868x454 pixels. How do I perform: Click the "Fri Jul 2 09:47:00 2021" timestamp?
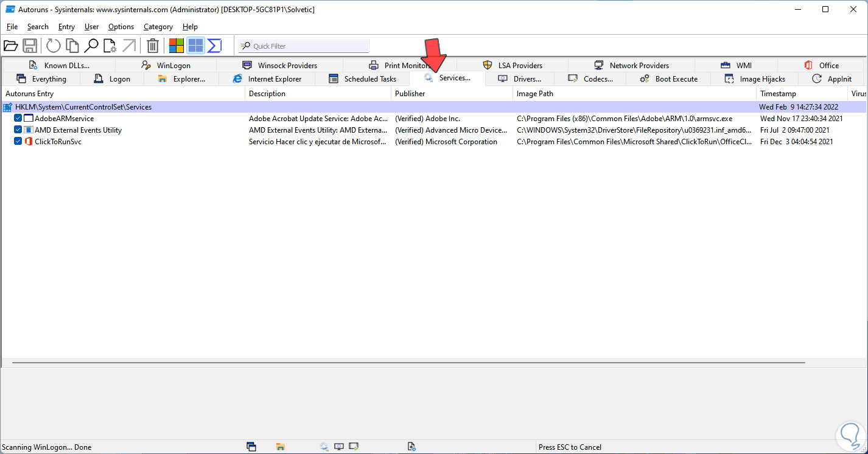click(x=795, y=130)
